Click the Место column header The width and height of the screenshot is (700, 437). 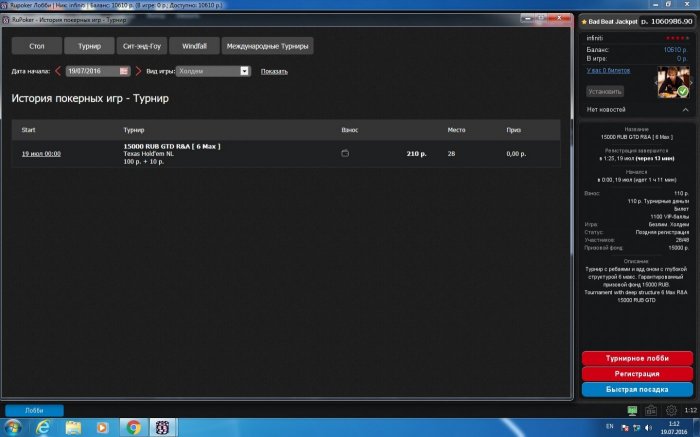456,130
